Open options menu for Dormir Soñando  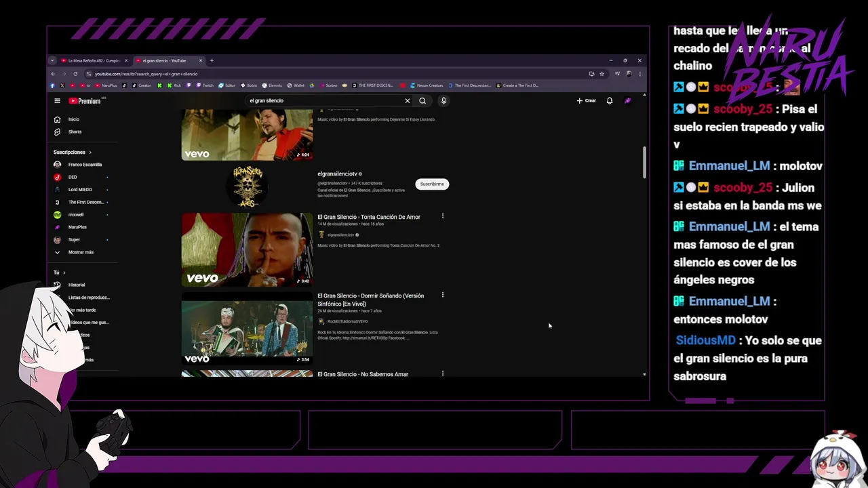pos(443,295)
